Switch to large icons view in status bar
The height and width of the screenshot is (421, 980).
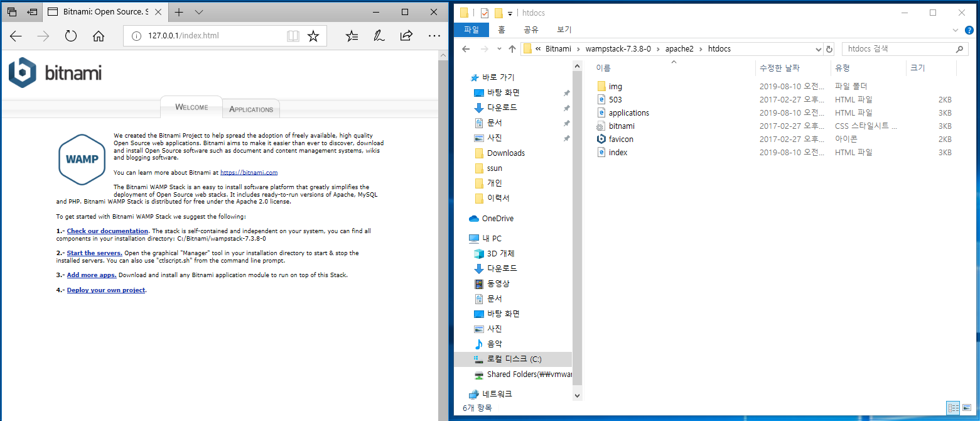point(967,408)
